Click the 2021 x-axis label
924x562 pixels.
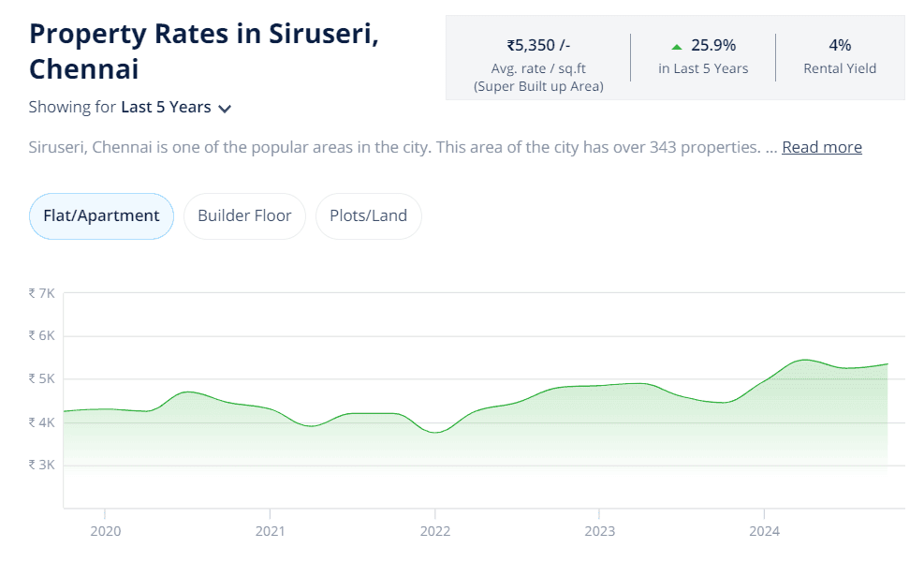coord(270,531)
